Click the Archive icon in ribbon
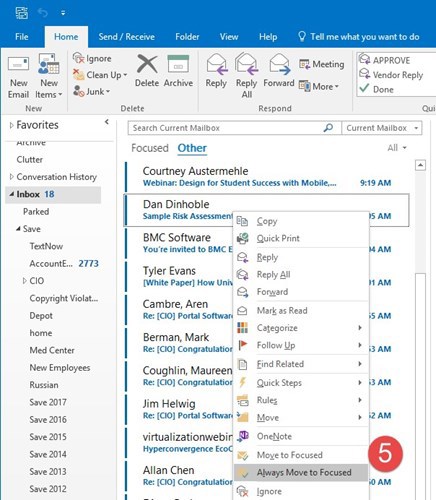This screenshot has width=436, height=500. 178,64
